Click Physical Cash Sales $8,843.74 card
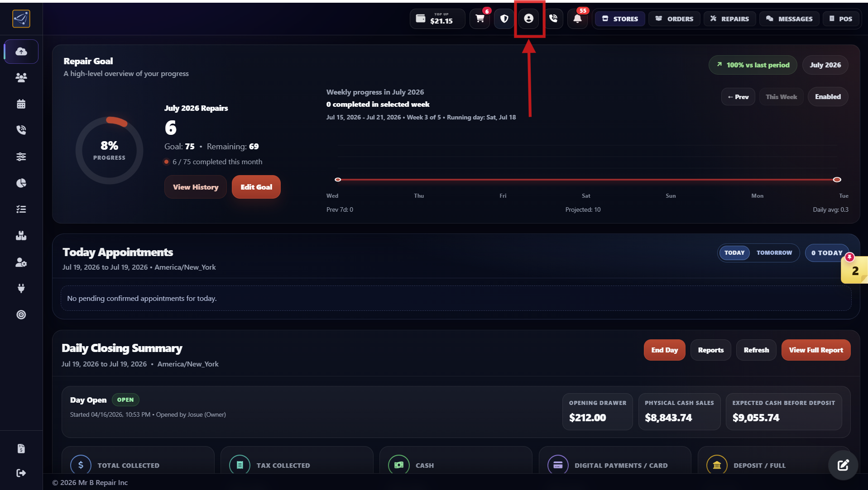Screen dimensions: 868x490 click(679, 412)
